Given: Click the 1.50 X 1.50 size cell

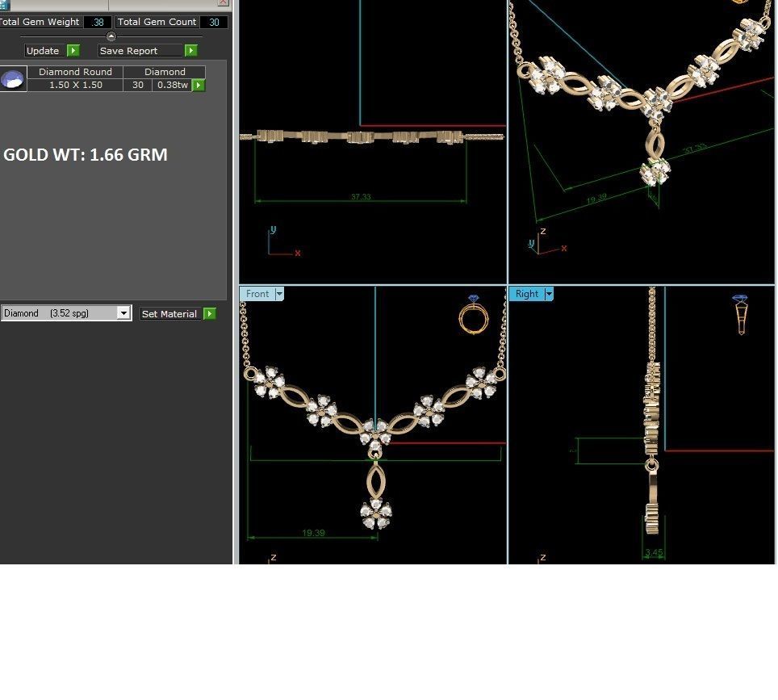Looking at the screenshot, I should tap(75, 85).
